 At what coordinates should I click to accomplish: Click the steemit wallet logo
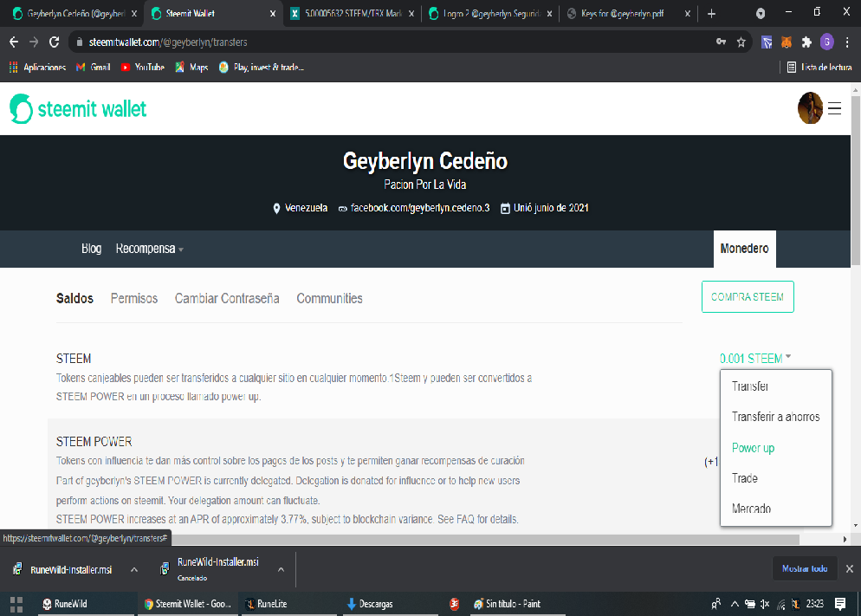[x=78, y=108]
